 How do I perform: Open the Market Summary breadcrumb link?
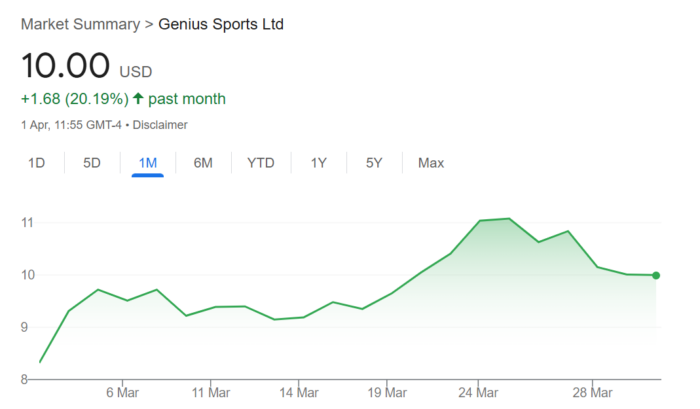point(81,23)
